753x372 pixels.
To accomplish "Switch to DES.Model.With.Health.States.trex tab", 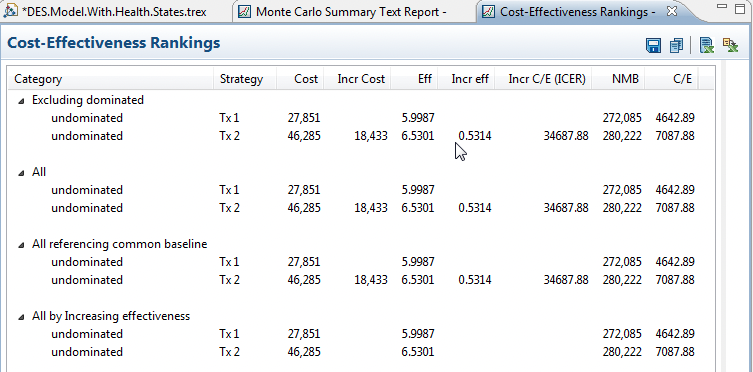I will pyautogui.click(x=114, y=12).
